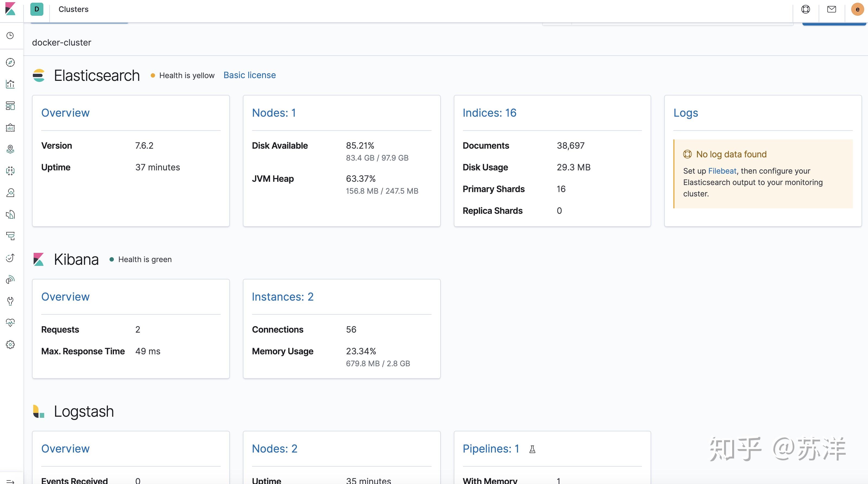Image resolution: width=868 pixels, height=484 pixels.
Task: Open user account menu avatar
Action: pos(857,9)
